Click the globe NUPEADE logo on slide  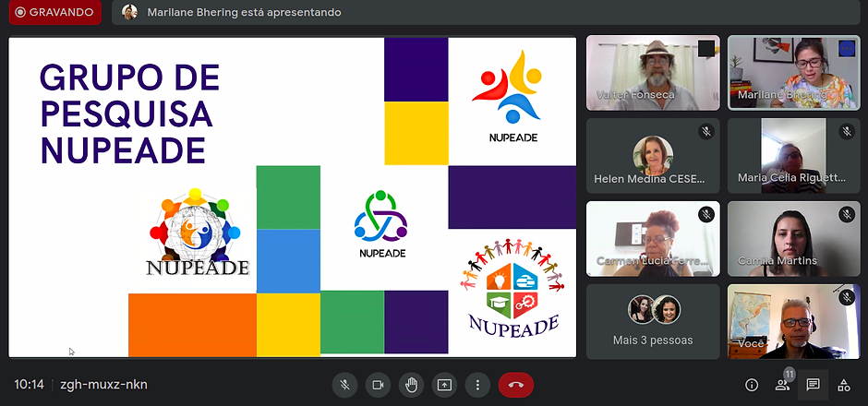tap(197, 233)
